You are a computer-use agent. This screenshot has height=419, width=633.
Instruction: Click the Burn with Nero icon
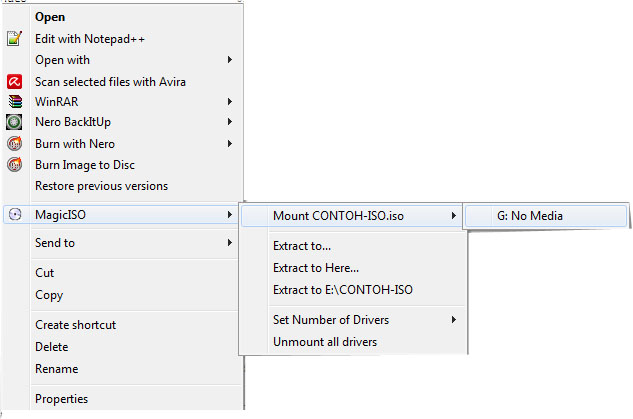[14, 144]
